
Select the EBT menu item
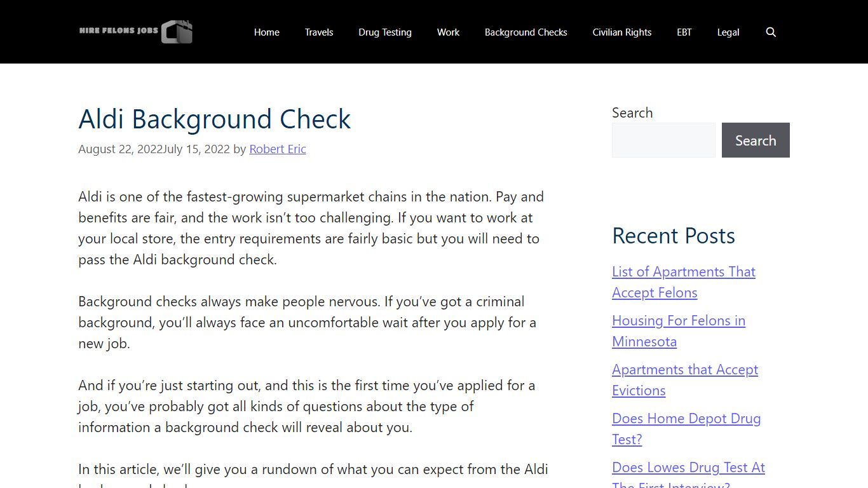click(x=684, y=32)
